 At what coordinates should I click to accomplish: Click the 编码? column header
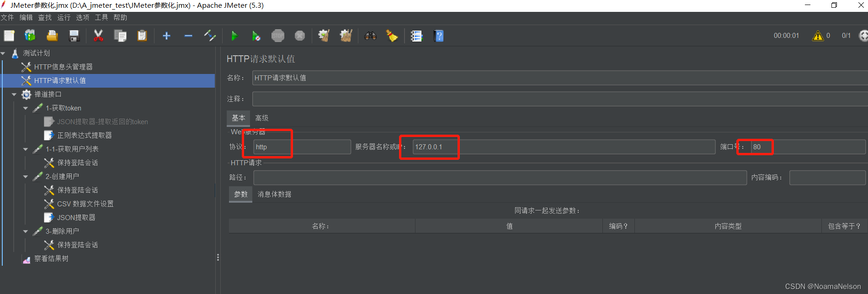coord(618,226)
